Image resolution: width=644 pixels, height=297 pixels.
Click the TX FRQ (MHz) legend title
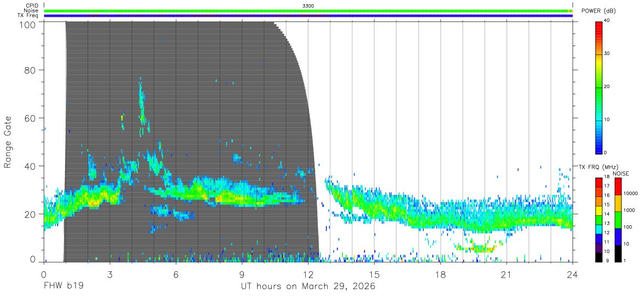click(x=598, y=167)
